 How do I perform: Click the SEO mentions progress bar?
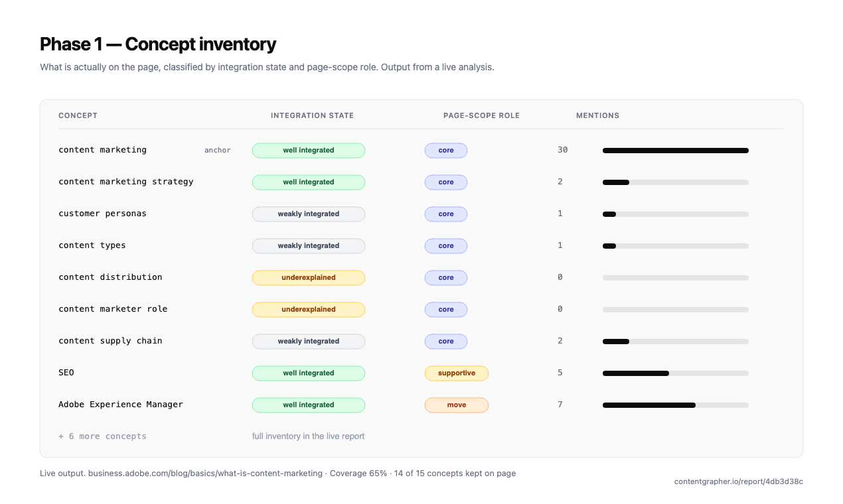point(675,373)
